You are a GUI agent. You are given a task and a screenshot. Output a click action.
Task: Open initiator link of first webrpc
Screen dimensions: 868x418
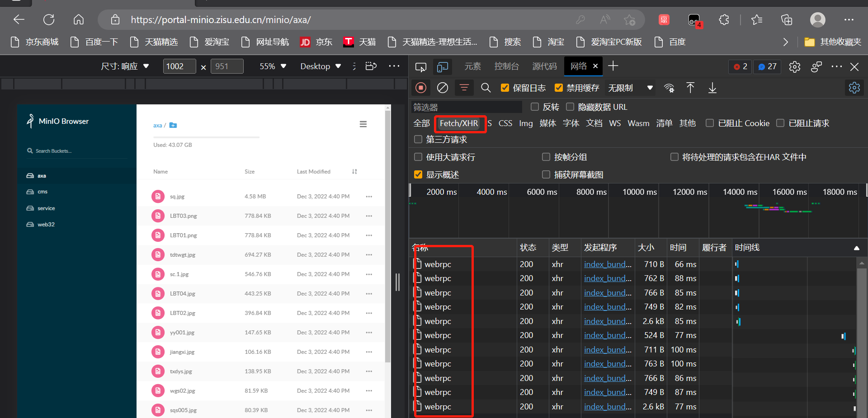(x=608, y=264)
